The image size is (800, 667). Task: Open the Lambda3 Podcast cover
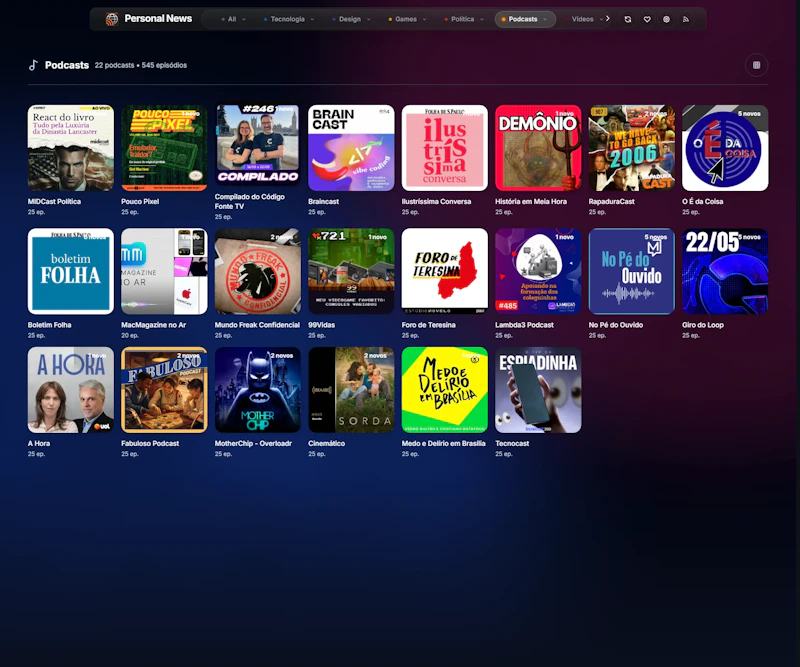[x=538, y=271]
